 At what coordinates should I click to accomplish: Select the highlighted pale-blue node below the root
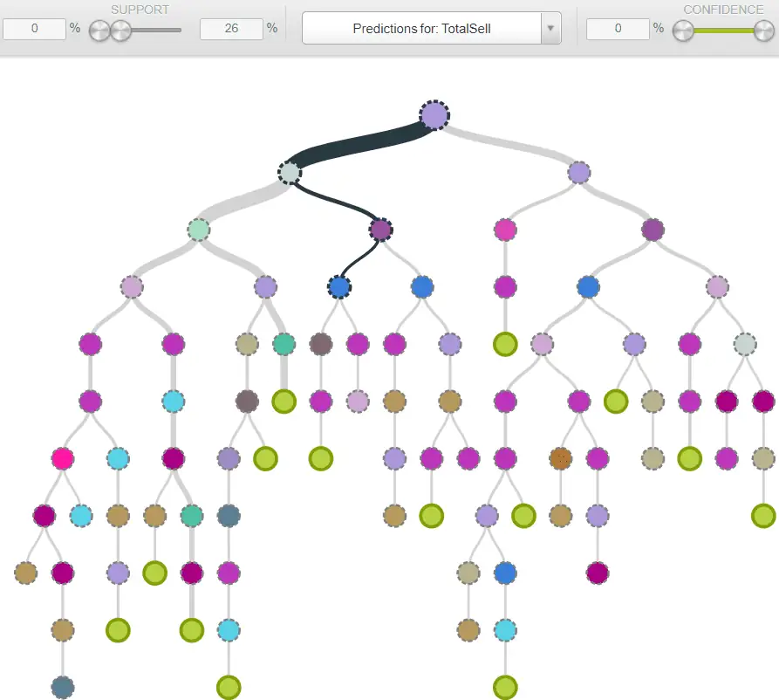(x=290, y=173)
